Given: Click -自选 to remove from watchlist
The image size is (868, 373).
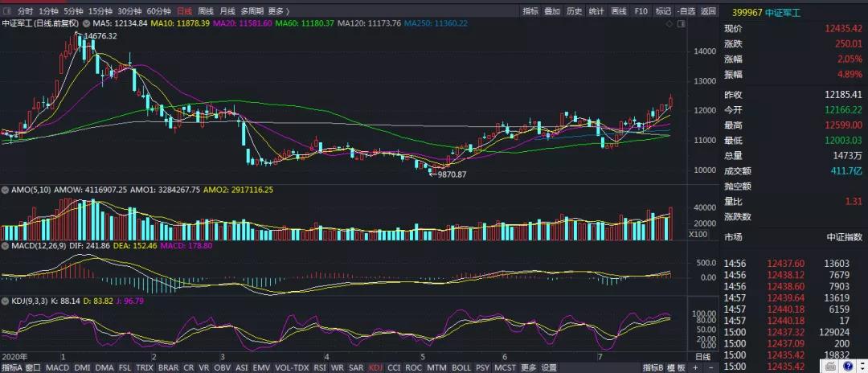Looking at the screenshot, I should [x=686, y=11].
